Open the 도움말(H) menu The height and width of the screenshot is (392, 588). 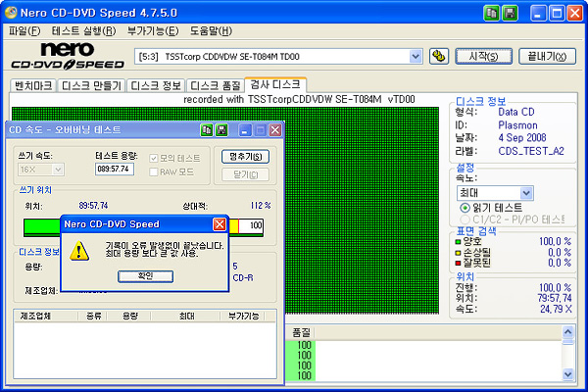coord(211,30)
